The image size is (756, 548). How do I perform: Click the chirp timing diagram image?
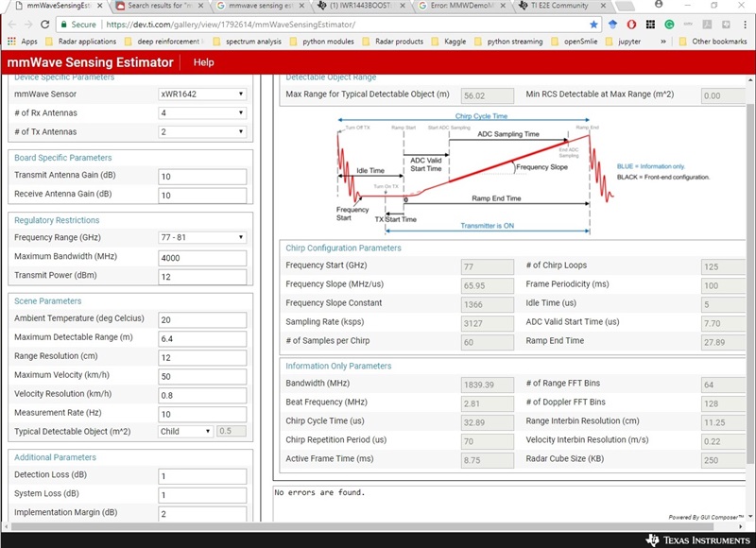click(524, 174)
